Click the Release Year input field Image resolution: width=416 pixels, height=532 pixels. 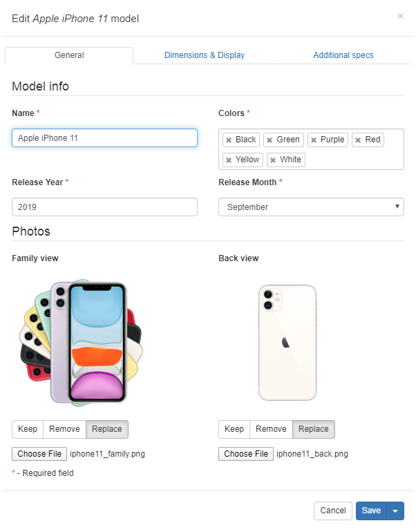click(x=104, y=207)
